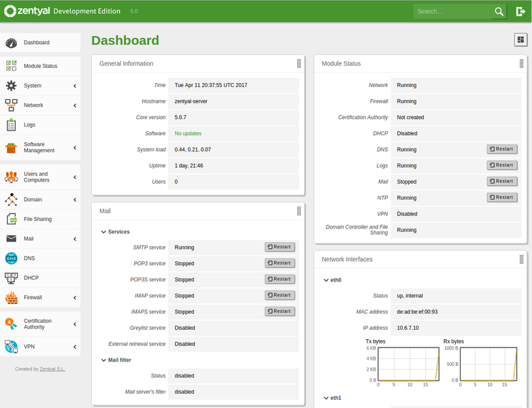Viewport: 532px width, 408px height.
Task: Grab the Network Interfaces widget drag handle
Action: (x=522, y=259)
